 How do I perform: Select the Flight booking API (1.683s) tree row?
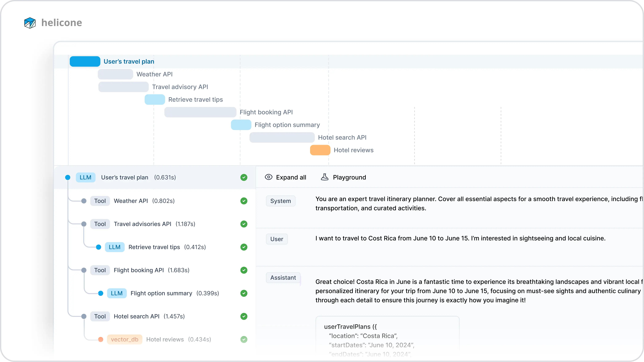(x=155, y=270)
